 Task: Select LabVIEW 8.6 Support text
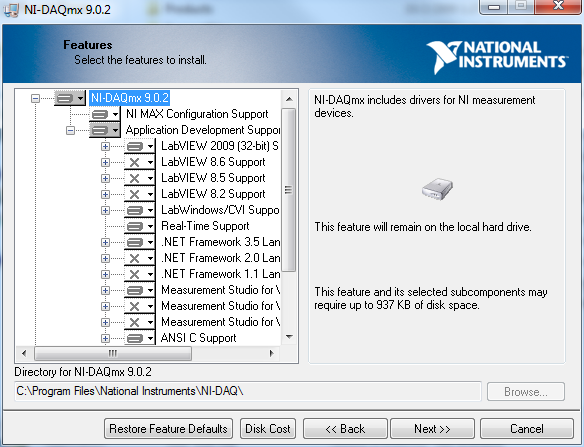click(213, 162)
